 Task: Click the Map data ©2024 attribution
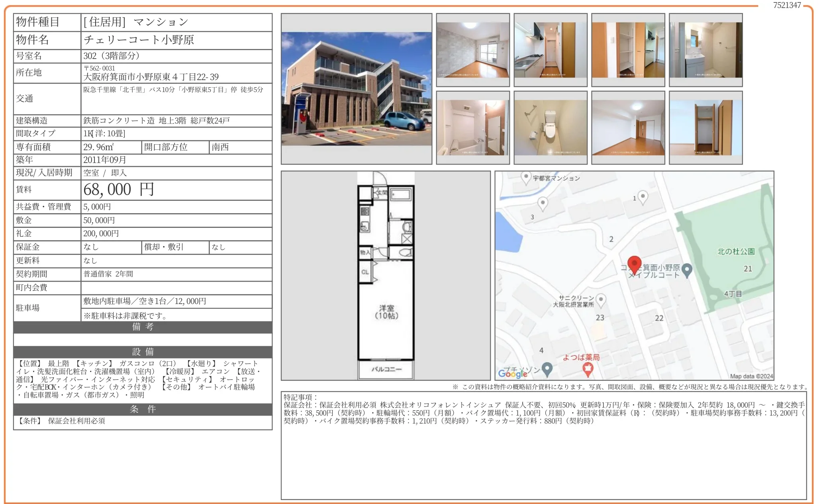(x=751, y=376)
